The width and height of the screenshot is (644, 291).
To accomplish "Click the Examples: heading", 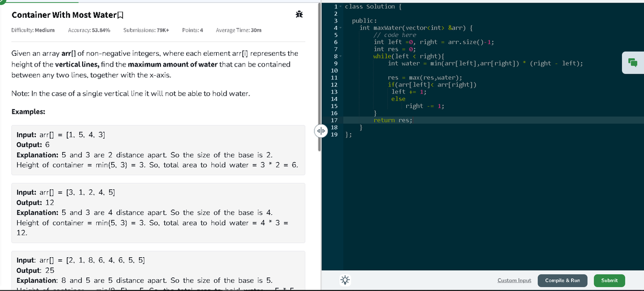I will 28,112.
